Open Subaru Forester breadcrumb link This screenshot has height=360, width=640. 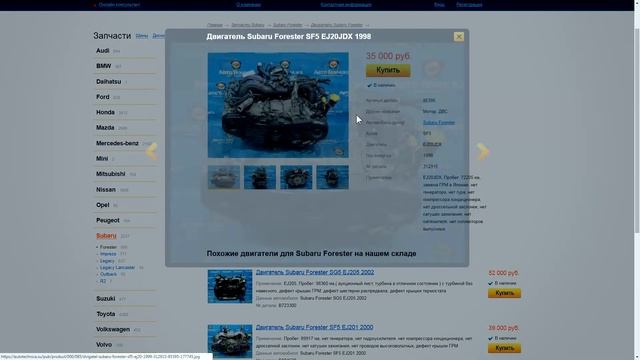(288, 25)
